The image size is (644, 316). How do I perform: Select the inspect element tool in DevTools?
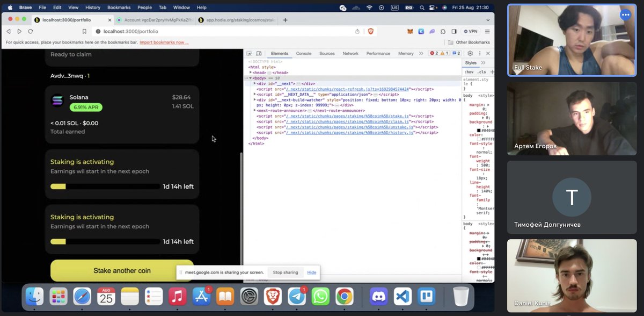pyautogui.click(x=250, y=54)
